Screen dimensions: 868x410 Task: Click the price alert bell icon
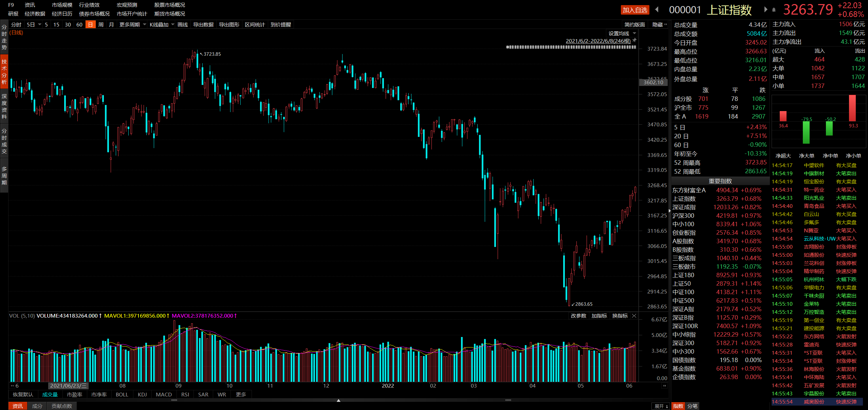point(774,10)
